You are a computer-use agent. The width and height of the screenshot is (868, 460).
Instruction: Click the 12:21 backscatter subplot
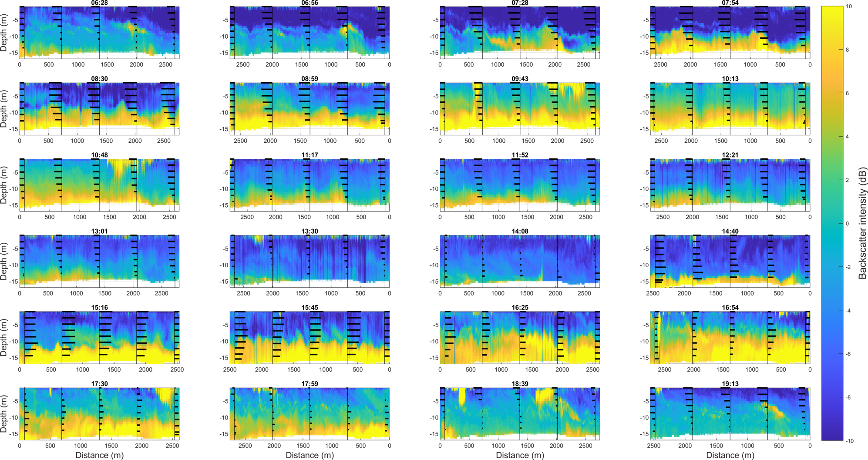pos(730,183)
